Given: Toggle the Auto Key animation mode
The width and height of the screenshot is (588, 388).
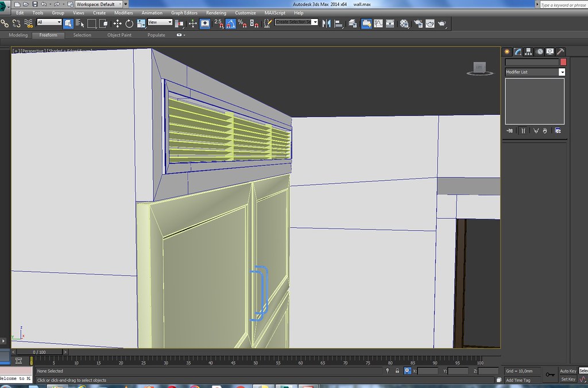Looking at the screenshot, I should pyautogui.click(x=568, y=371).
